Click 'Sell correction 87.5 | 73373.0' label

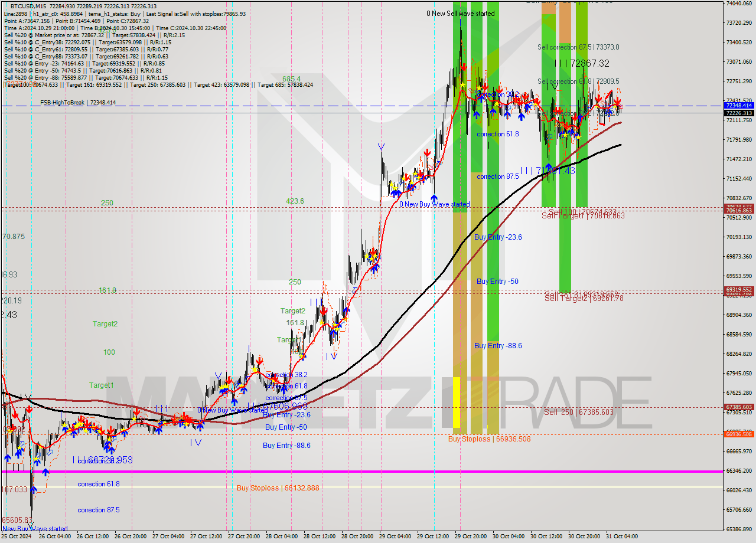pyautogui.click(x=578, y=47)
